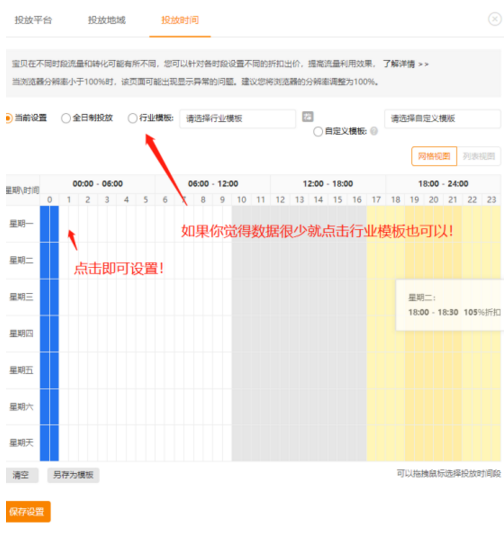The image size is (504, 538).
Task: Select the 全日制投放 radio option
Action: point(66,118)
